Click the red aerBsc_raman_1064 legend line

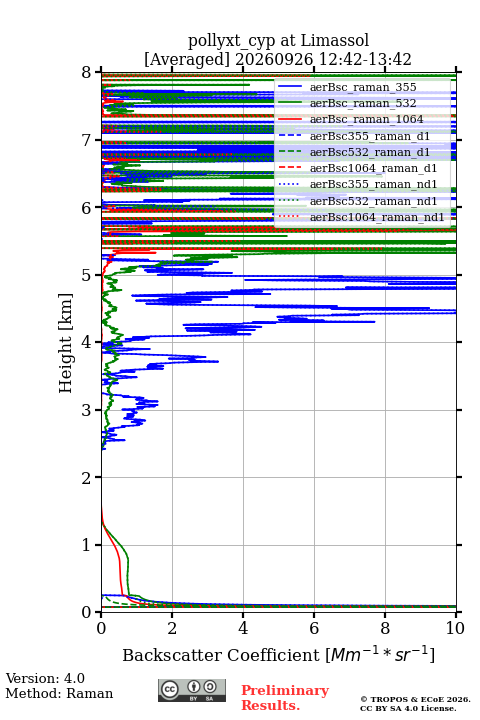point(290,119)
